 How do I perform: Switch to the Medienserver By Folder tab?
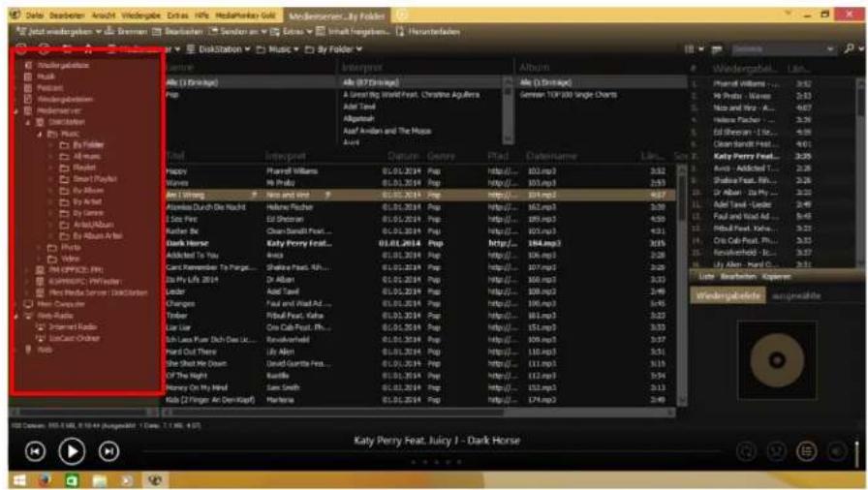click(336, 16)
